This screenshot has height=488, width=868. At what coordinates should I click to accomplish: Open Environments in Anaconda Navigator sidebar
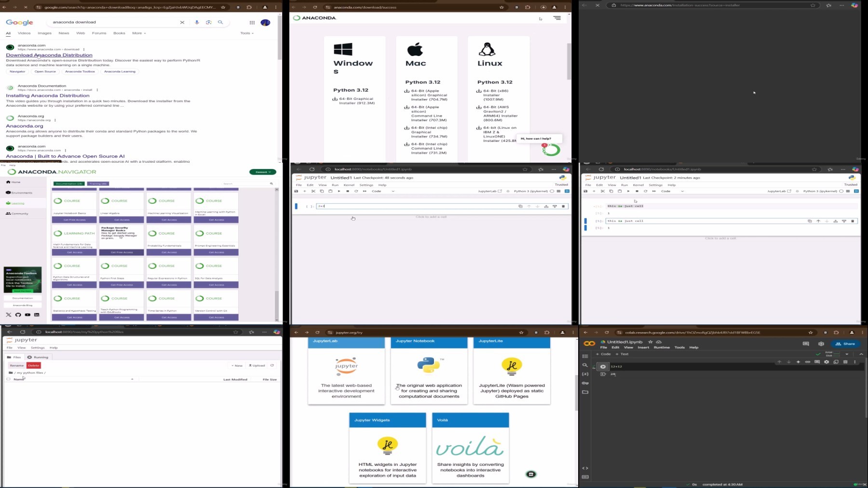[x=19, y=193]
